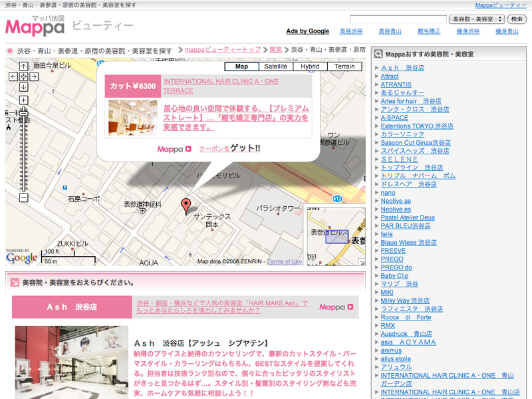Open Rocca di Forte link
This screenshot has width=532, height=399.
pos(406,317)
